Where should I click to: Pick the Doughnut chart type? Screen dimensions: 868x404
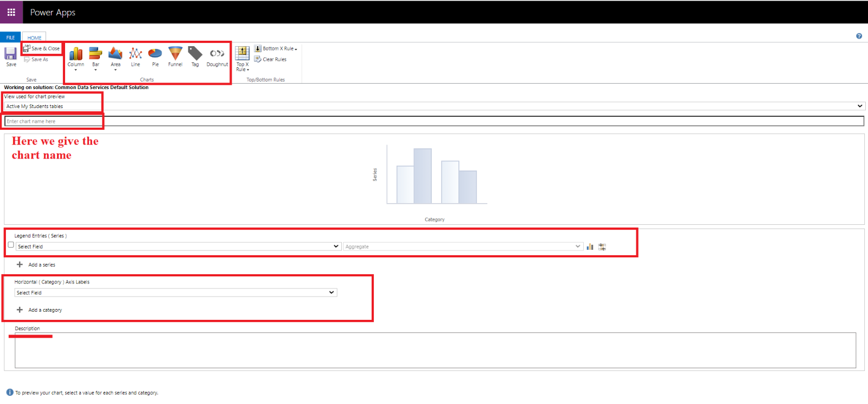[x=217, y=54]
